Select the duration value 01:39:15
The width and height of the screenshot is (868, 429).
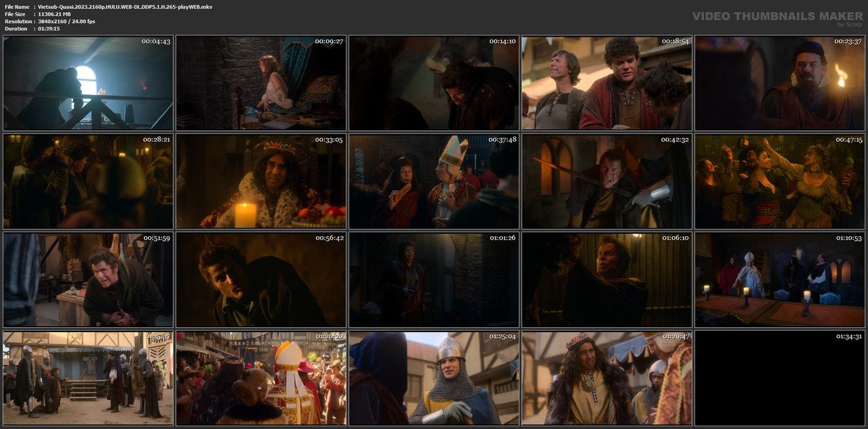click(x=49, y=29)
